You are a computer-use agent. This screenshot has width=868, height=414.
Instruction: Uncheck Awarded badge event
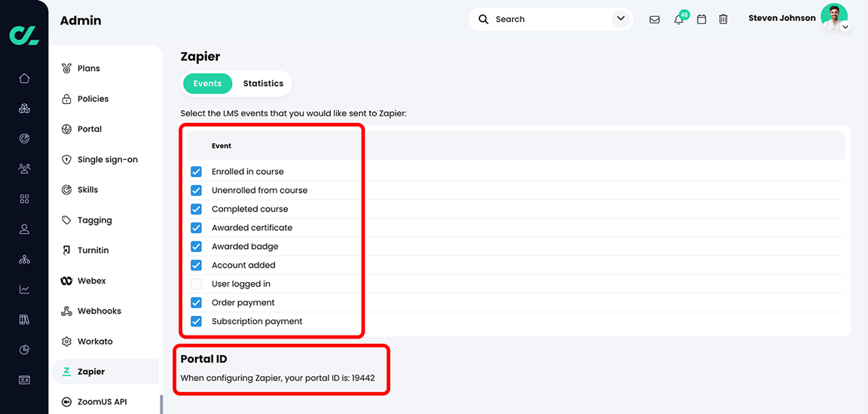196,246
